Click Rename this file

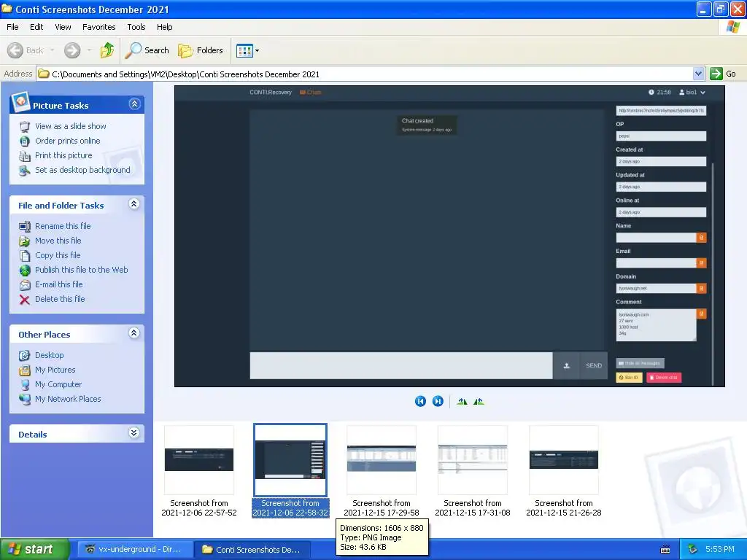63,226
